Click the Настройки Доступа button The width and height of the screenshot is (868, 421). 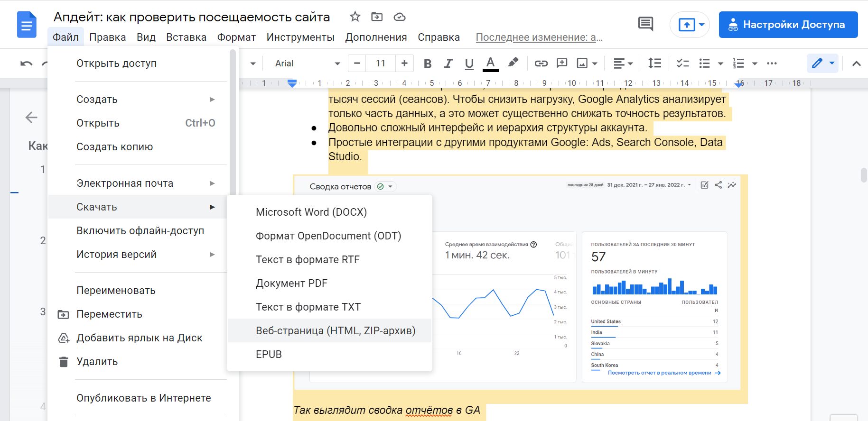coord(788,25)
